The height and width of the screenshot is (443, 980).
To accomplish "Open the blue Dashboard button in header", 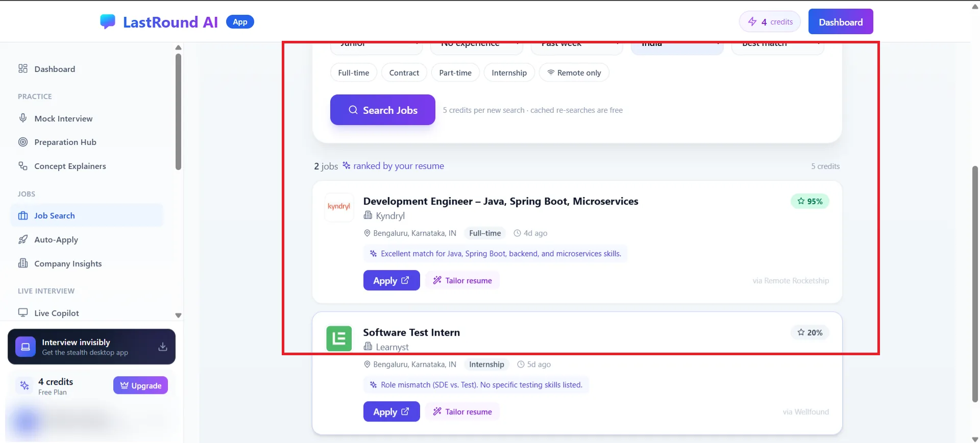I will (x=841, y=21).
